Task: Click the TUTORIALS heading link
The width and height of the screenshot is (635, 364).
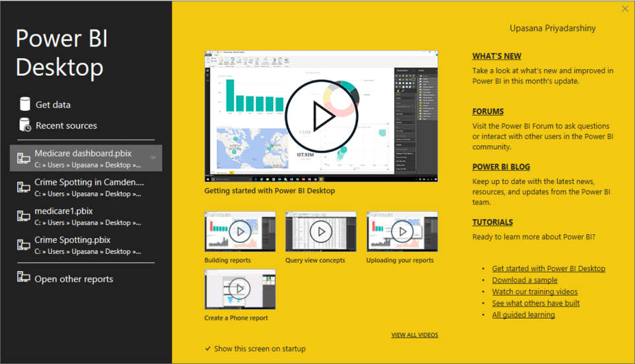Action: pos(492,222)
